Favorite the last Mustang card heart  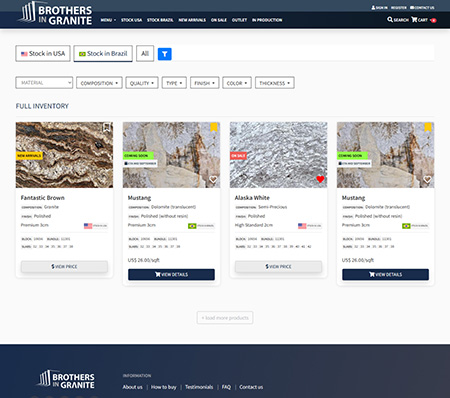(427, 180)
